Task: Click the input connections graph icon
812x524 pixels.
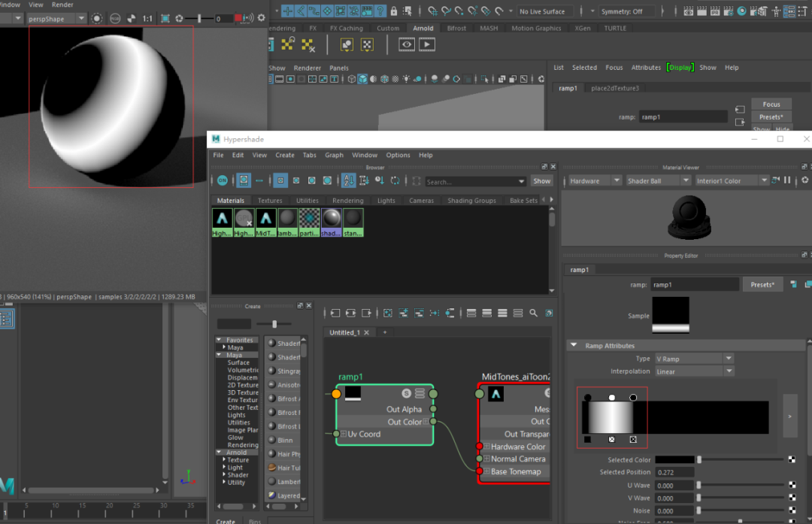Action: (335, 313)
